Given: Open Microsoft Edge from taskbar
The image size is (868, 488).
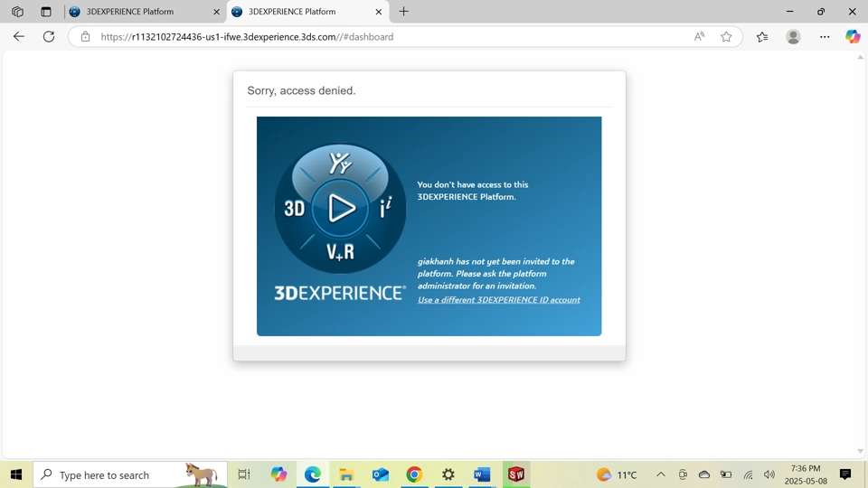Looking at the screenshot, I should 313,474.
